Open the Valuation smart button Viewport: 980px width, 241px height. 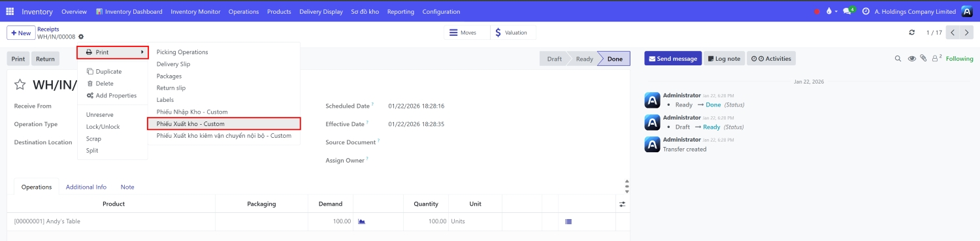tap(513, 33)
